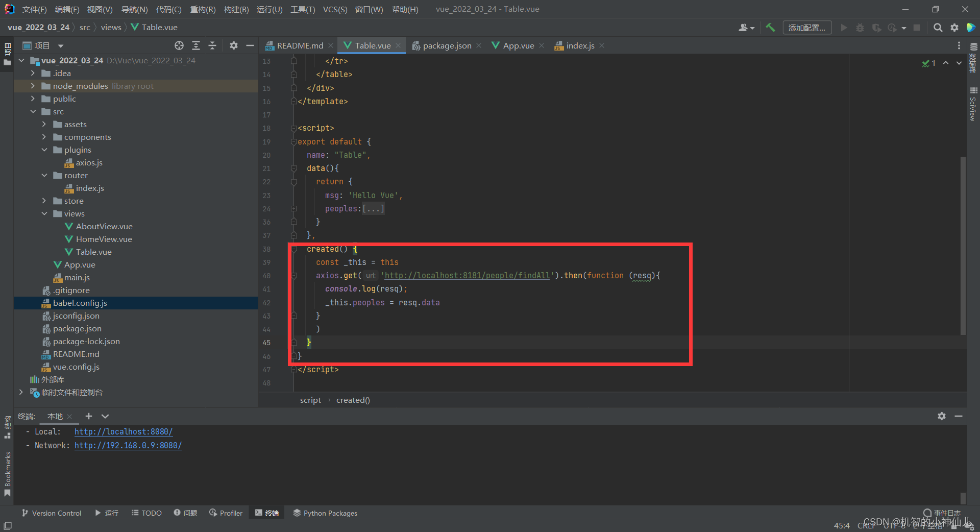Click Collapse All in project panel
Screen dimensions: 980x532
[212, 45]
